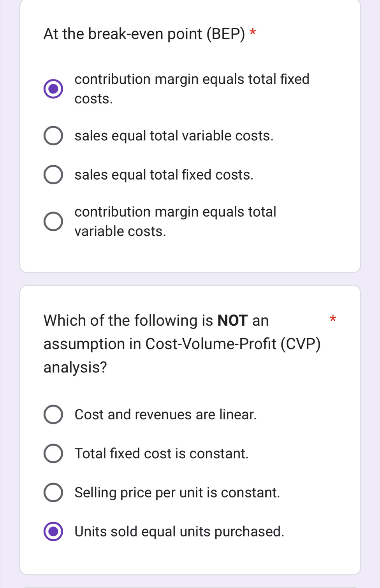Viewport: 380px width, 588px height.
Task: Click the label 'Selling price per unit is constant.'
Action: click(177, 493)
